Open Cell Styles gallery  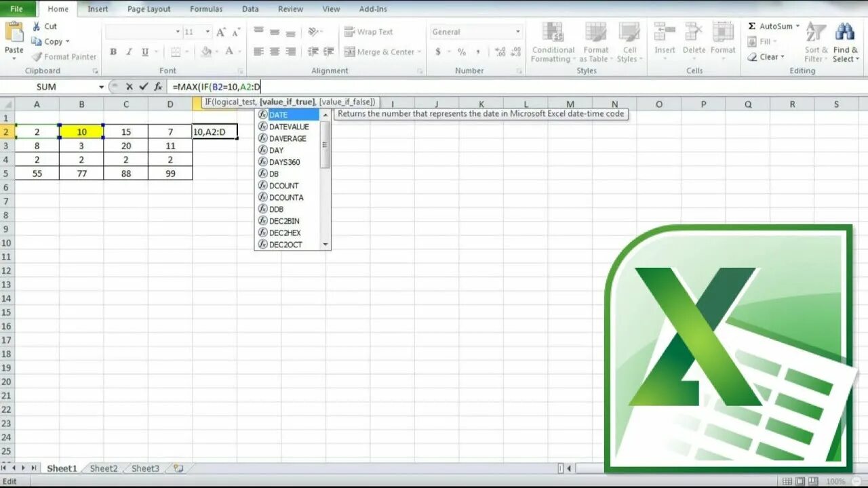(630, 43)
